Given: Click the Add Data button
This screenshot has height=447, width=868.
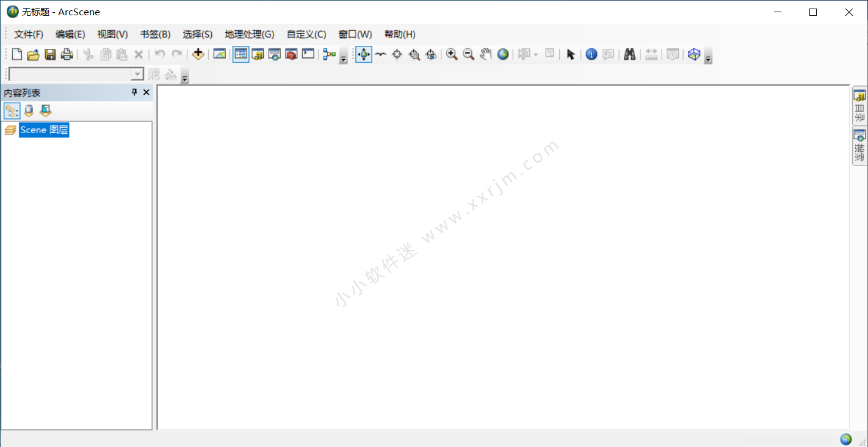Looking at the screenshot, I should click(x=198, y=54).
